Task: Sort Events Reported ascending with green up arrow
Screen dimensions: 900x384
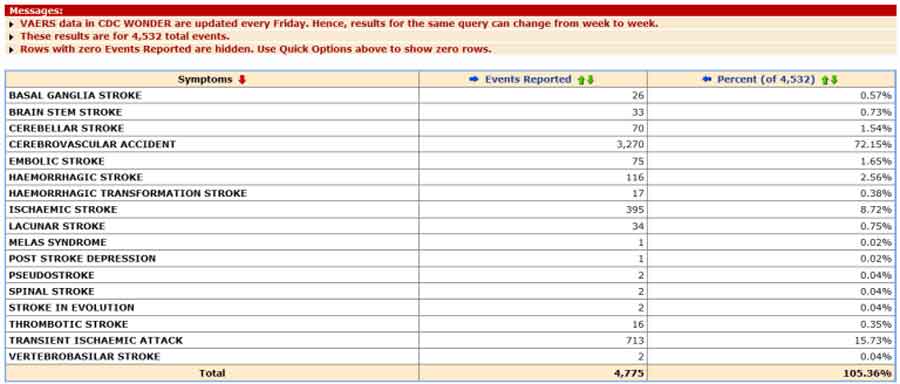Action: [581, 80]
